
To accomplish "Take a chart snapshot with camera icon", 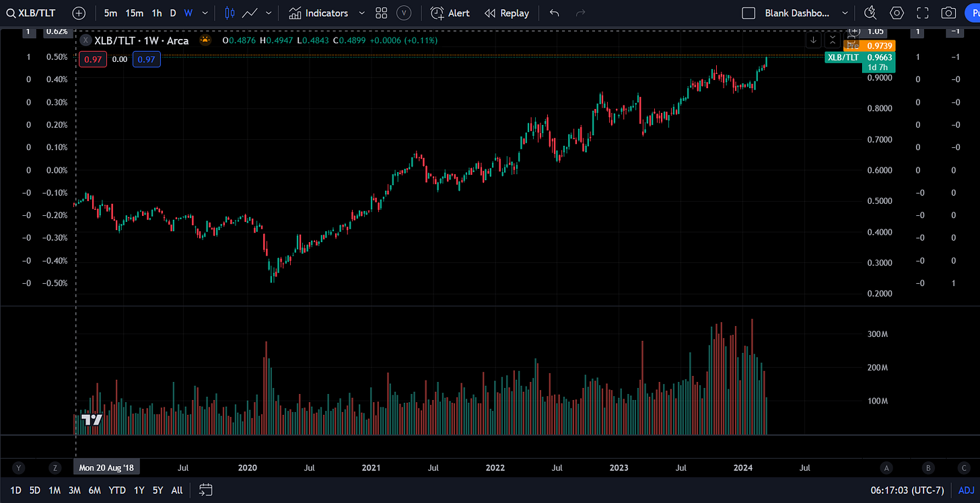I will point(948,13).
